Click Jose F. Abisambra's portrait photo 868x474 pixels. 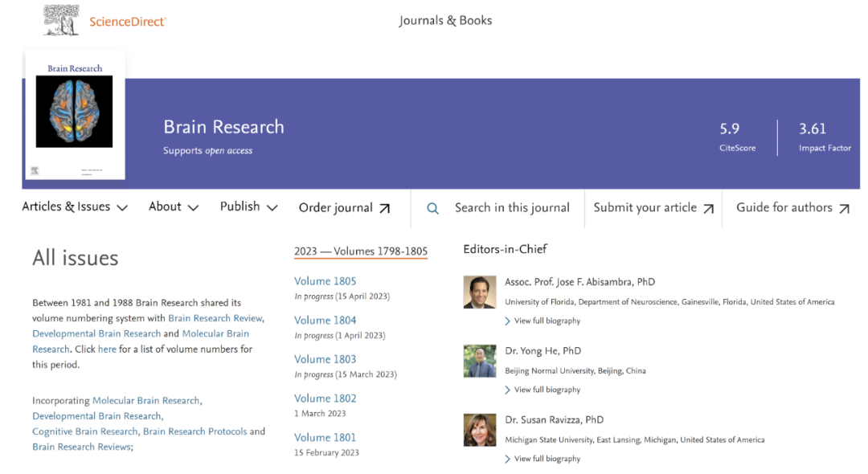[x=479, y=292]
